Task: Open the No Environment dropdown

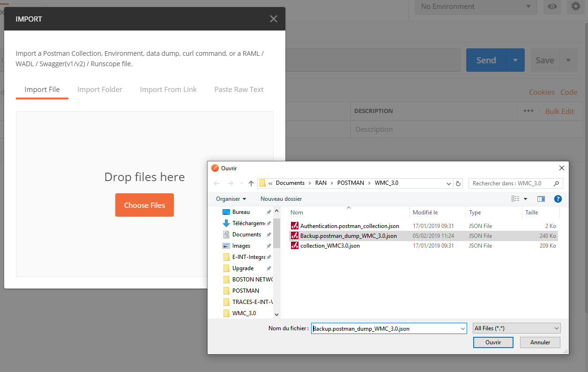Action: tap(476, 7)
